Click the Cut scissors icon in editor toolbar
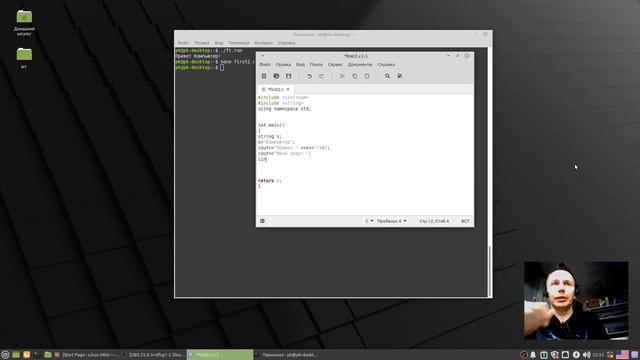Viewport: 640px width, 360px height. [x=342, y=76]
